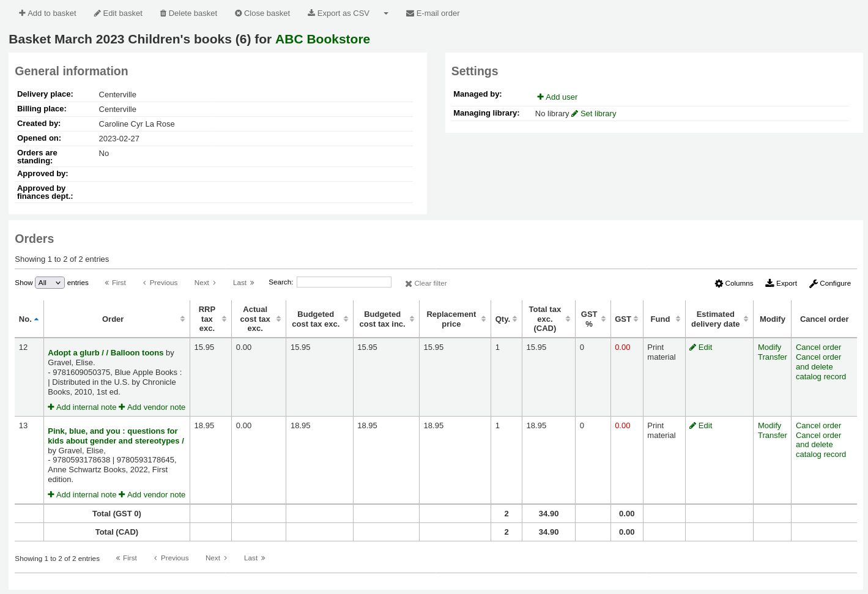Click in the orders Search field
The width and height of the screenshot is (868, 594).
click(x=344, y=282)
